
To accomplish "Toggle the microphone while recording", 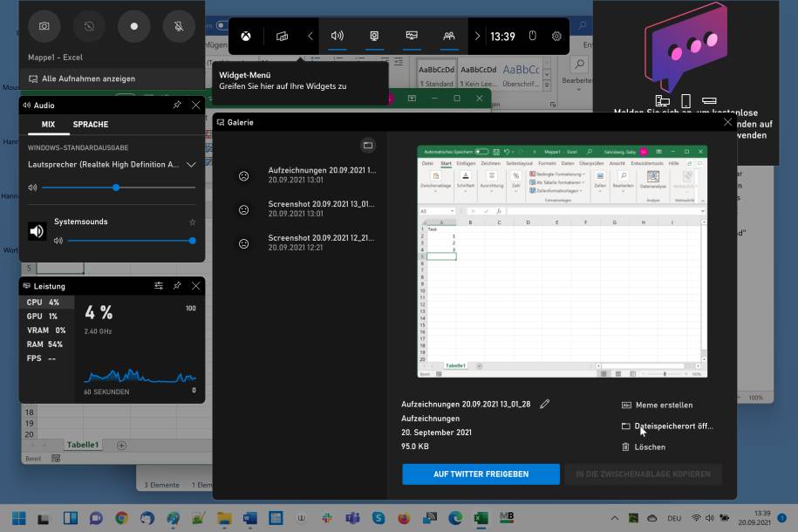I will (179, 26).
